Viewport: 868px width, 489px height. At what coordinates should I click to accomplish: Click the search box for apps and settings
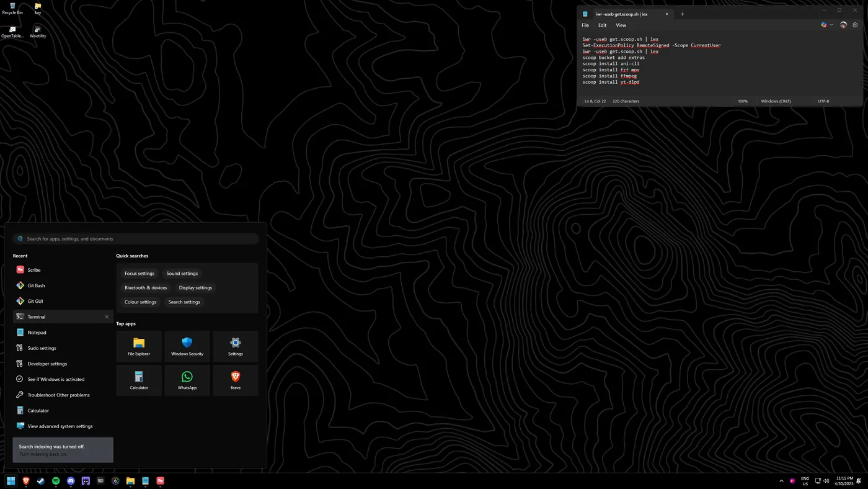(136, 239)
